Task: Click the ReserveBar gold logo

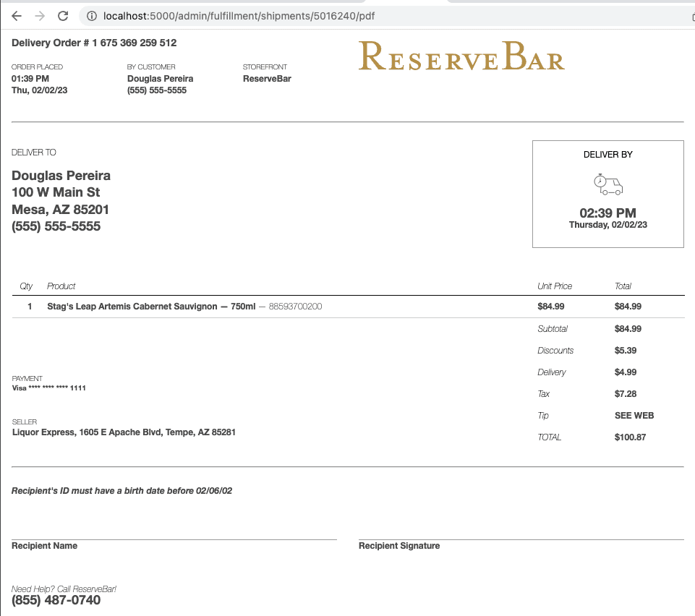Action: [461, 56]
